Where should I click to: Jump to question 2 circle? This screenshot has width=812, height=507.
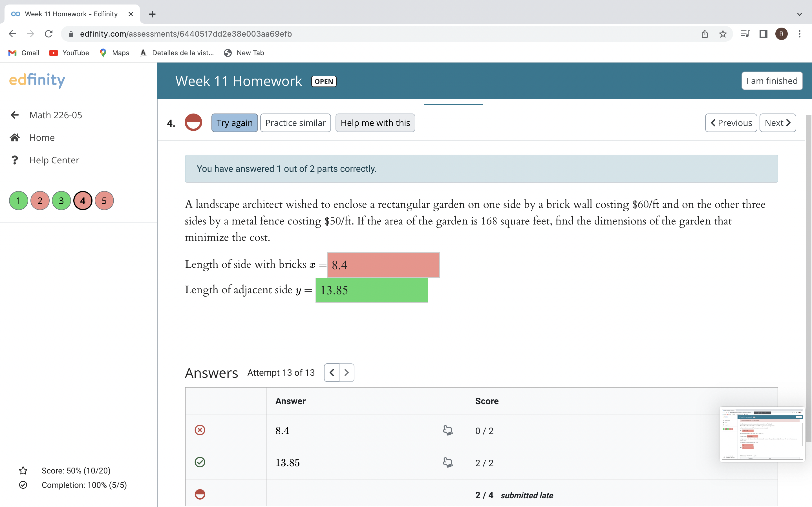coord(40,201)
